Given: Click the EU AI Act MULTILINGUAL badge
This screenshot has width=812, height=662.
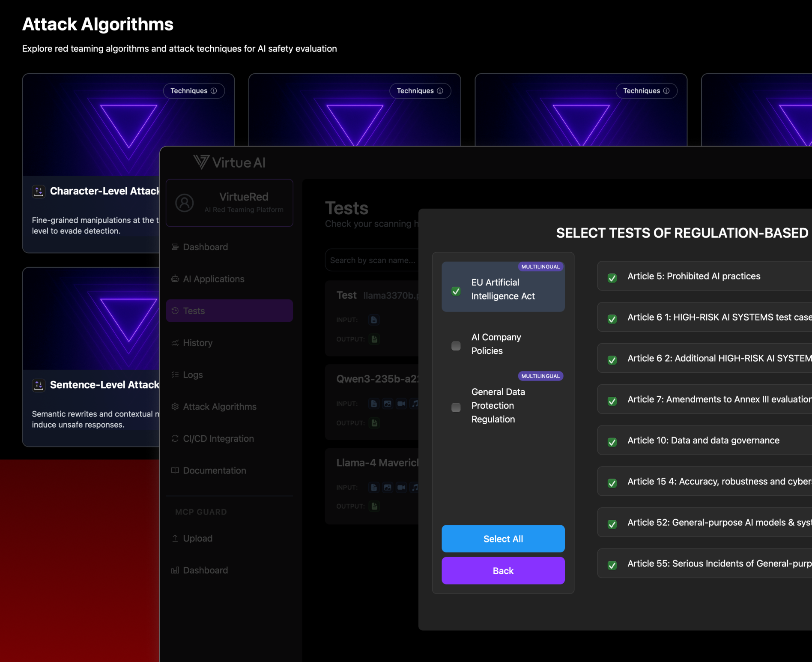Looking at the screenshot, I should pos(540,267).
